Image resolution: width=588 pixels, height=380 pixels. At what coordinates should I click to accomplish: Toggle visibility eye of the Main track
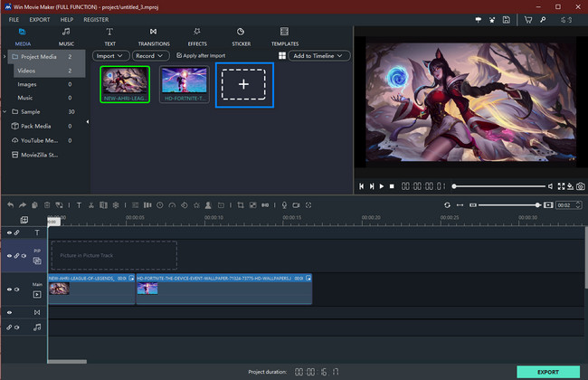[x=9, y=290]
